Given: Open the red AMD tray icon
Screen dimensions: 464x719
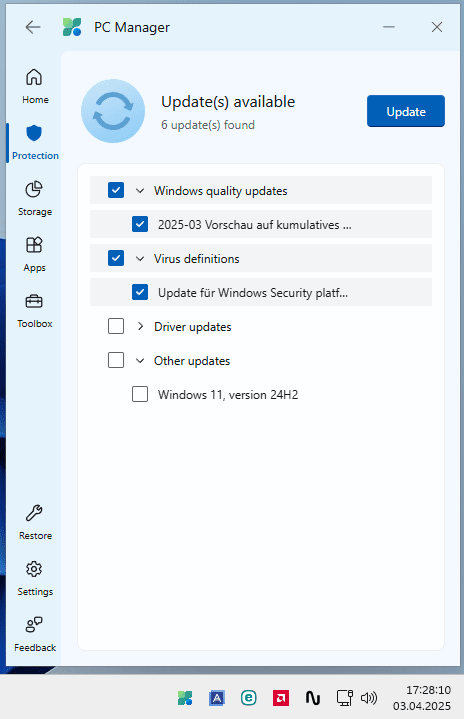Looking at the screenshot, I should pyautogui.click(x=281, y=698).
